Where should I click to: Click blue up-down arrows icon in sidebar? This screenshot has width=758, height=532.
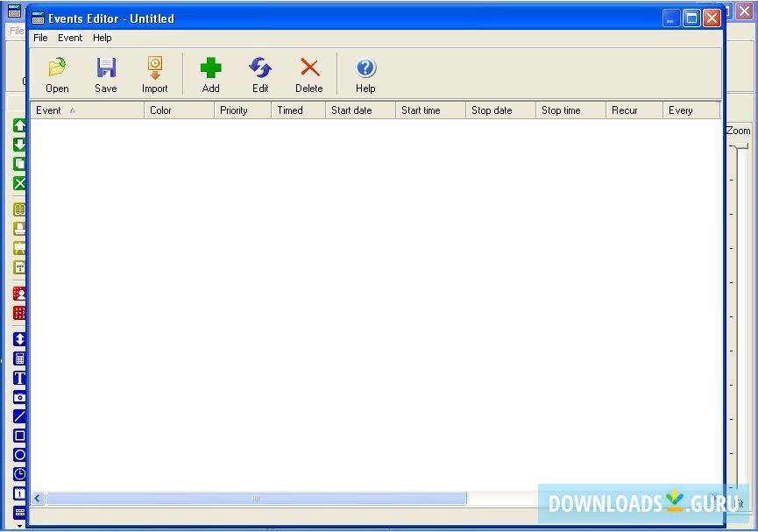[x=19, y=339]
